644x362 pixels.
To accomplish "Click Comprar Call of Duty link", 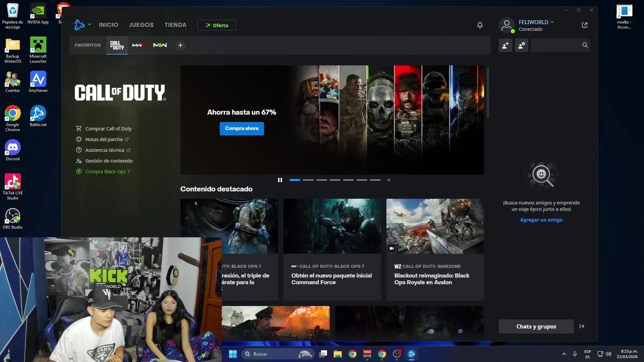I will click(109, 129).
